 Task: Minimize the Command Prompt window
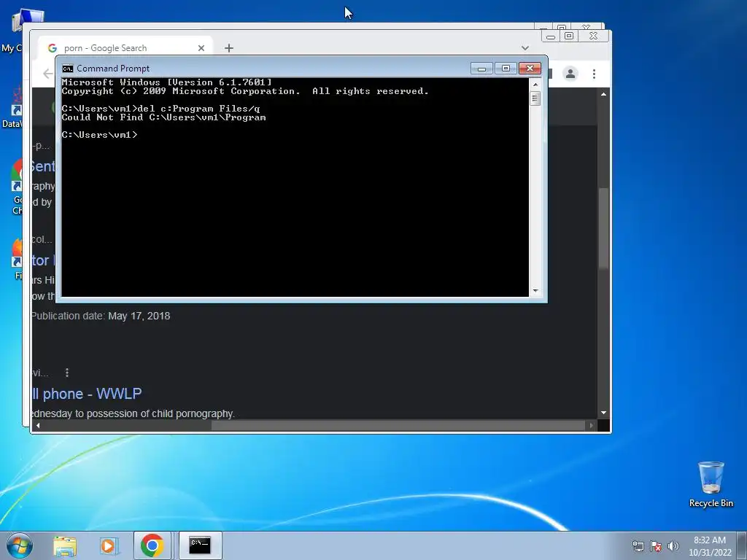pos(481,69)
